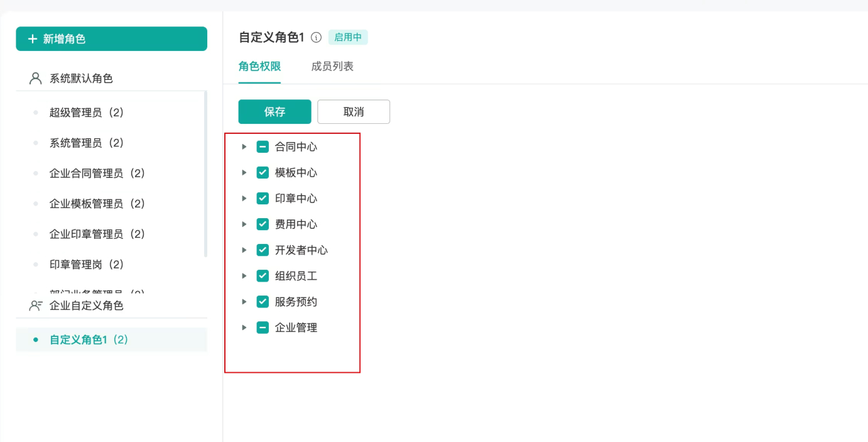The height and width of the screenshot is (442, 868).
Task: Click the 新增角色 button
Action: point(111,39)
